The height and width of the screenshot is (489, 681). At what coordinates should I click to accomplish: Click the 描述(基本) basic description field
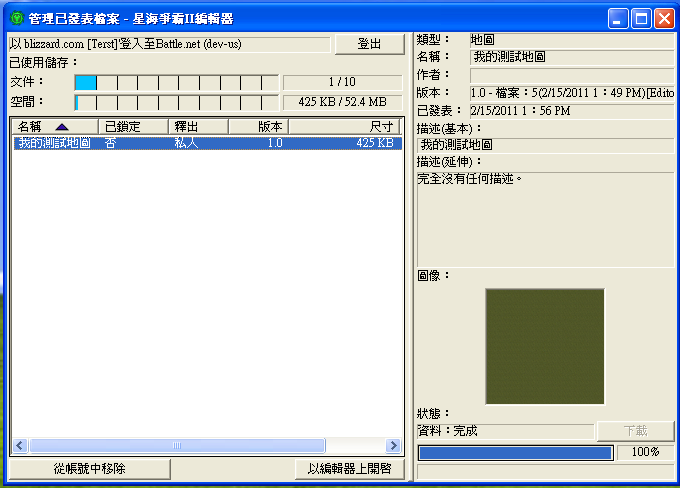tap(545, 145)
